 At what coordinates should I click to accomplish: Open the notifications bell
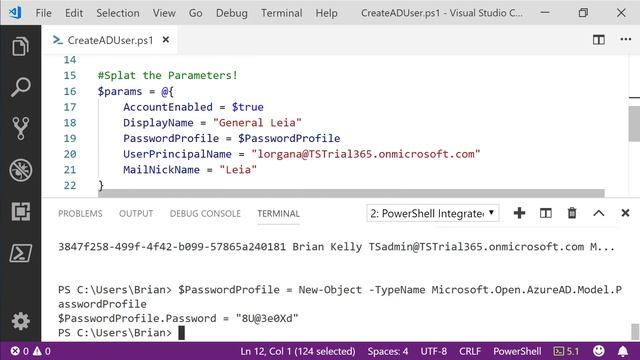(x=623, y=351)
